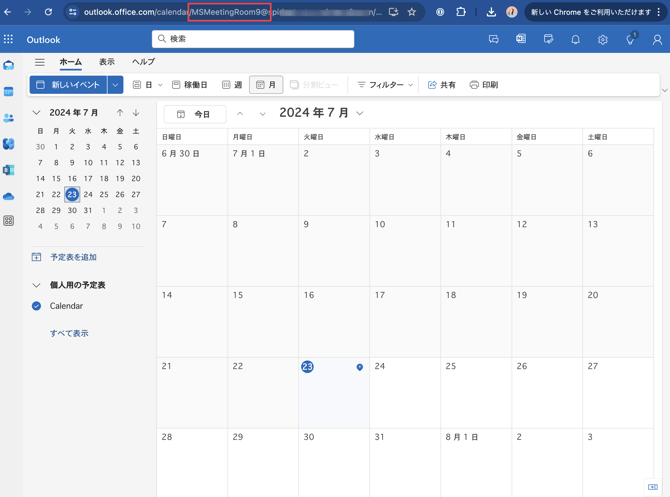Open OneDrive cloud icon in sidebar

click(x=9, y=196)
